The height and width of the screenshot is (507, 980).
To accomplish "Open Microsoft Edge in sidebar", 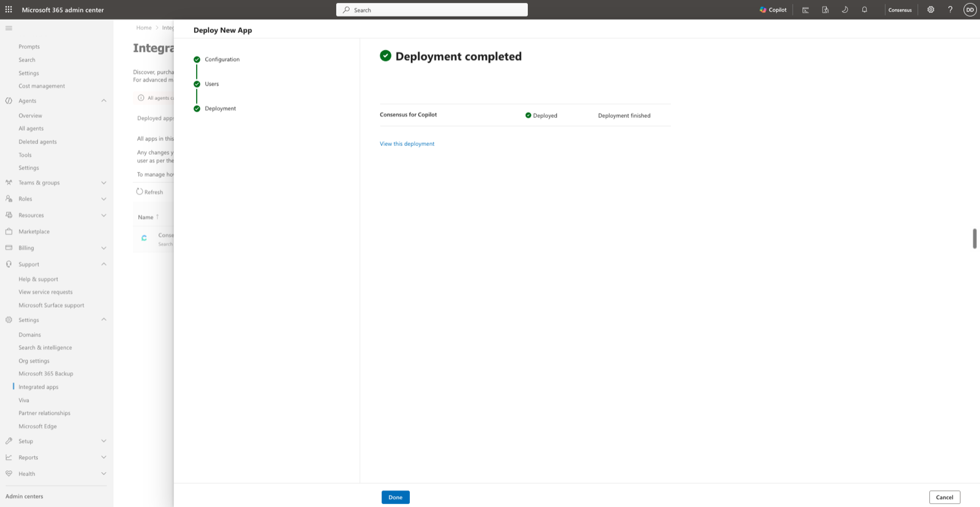I will click(37, 427).
